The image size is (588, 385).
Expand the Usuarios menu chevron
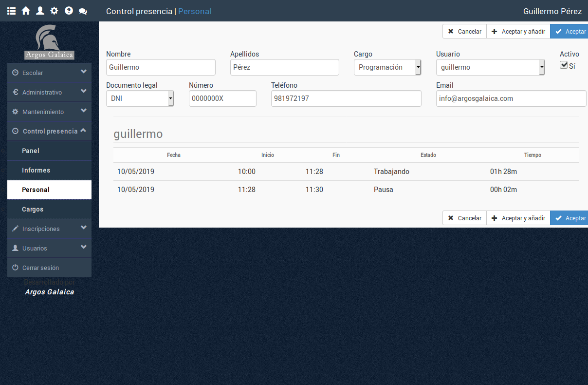click(84, 248)
